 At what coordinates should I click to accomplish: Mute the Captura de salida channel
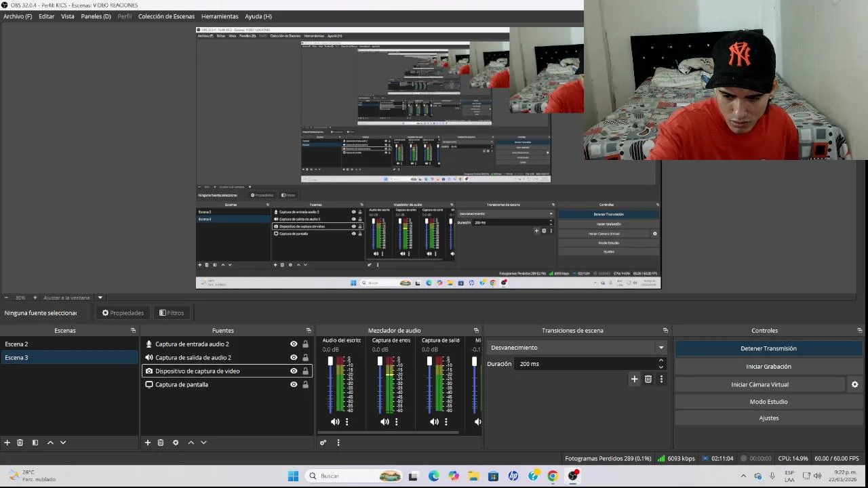(x=434, y=422)
